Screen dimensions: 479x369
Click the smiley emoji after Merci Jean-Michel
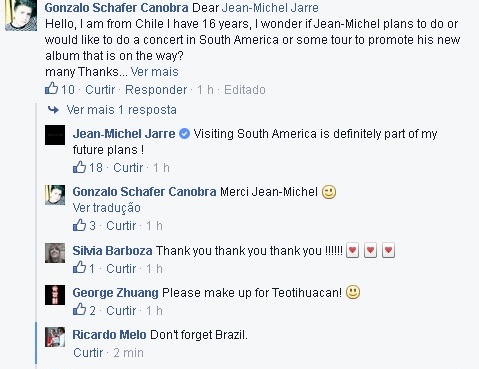pyautogui.click(x=329, y=192)
